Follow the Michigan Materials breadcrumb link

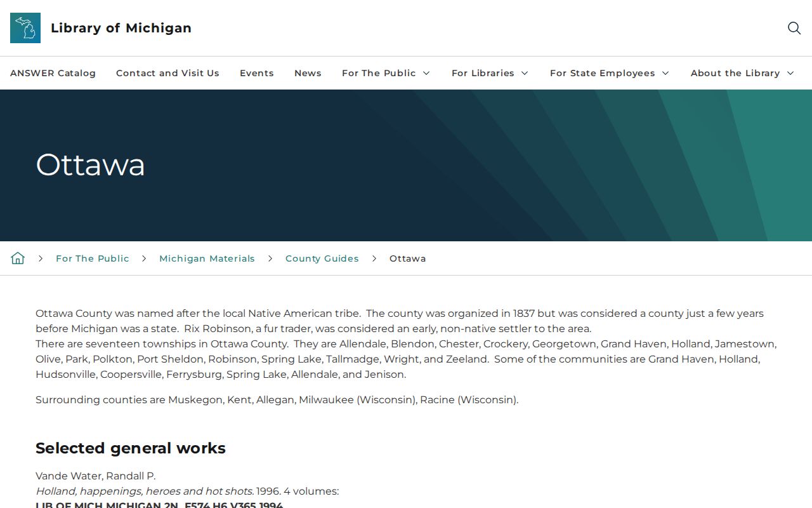pyautogui.click(x=207, y=258)
